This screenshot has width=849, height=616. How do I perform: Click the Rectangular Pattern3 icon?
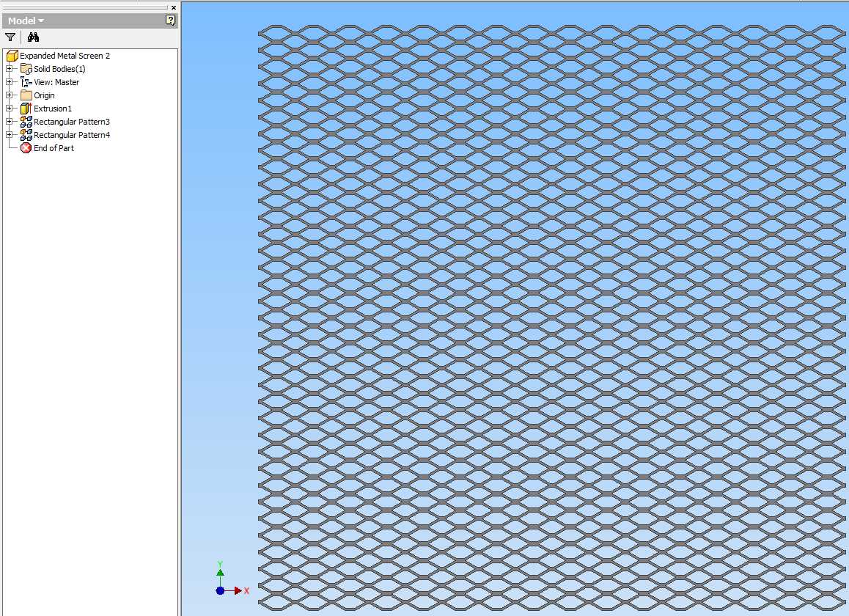pyautogui.click(x=26, y=121)
